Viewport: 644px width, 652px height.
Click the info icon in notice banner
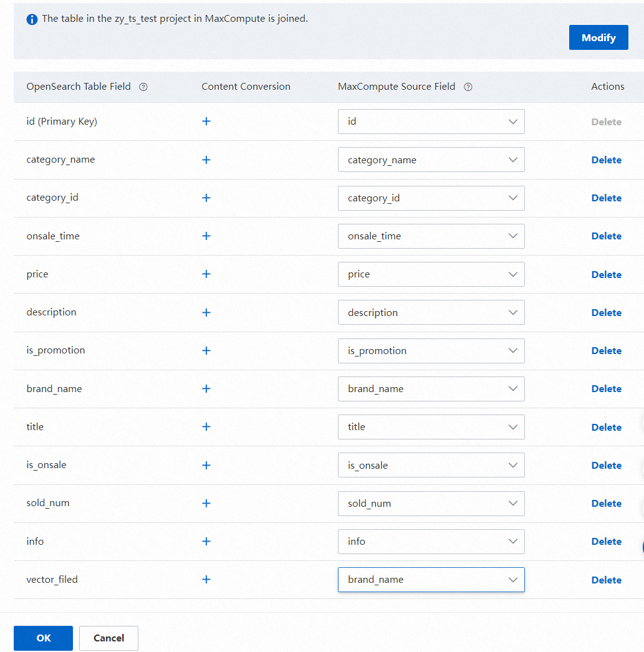(32, 19)
